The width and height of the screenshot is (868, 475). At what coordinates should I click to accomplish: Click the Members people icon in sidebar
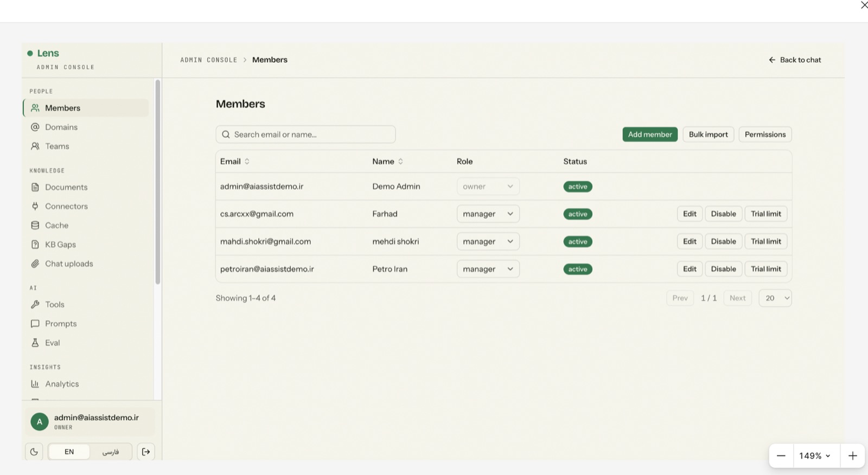tap(35, 108)
